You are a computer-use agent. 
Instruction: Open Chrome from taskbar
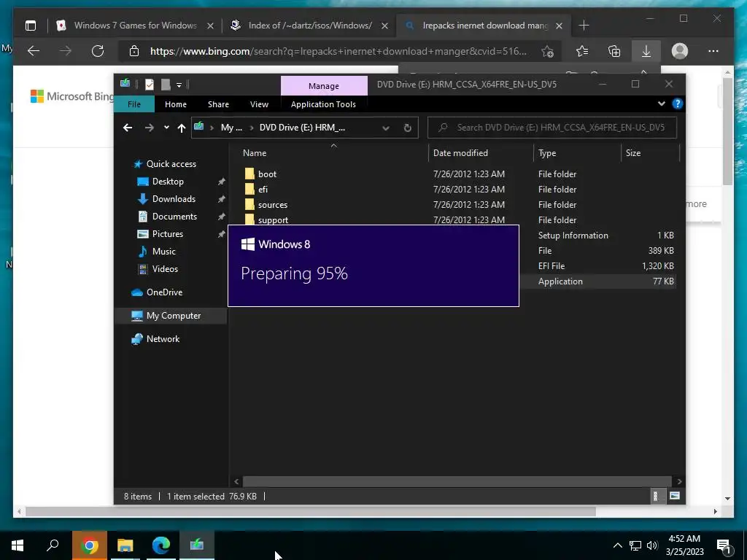89,545
